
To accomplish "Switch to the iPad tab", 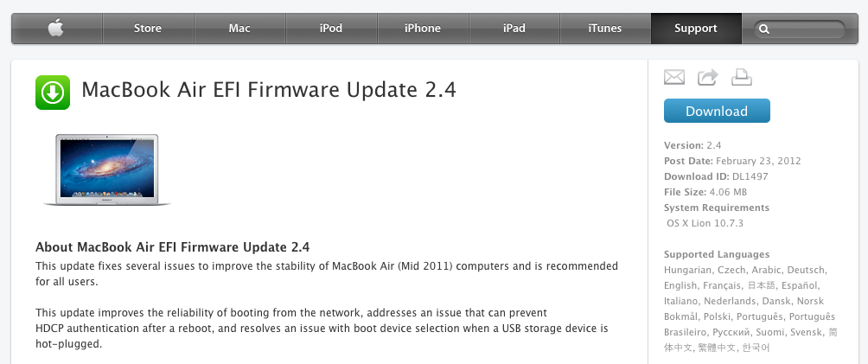I will tap(514, 29).
